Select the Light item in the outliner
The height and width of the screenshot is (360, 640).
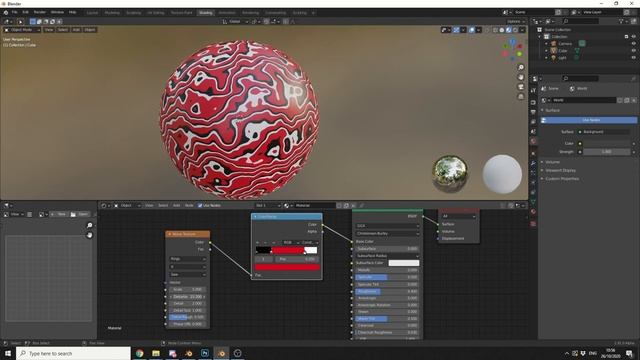point(562,58)
